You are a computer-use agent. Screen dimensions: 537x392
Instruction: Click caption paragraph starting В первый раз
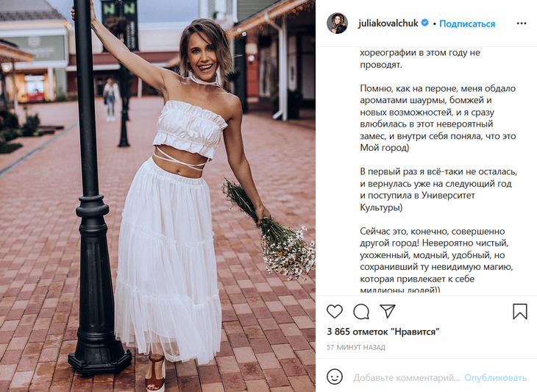pyautogui.click(x=438, y=189)
